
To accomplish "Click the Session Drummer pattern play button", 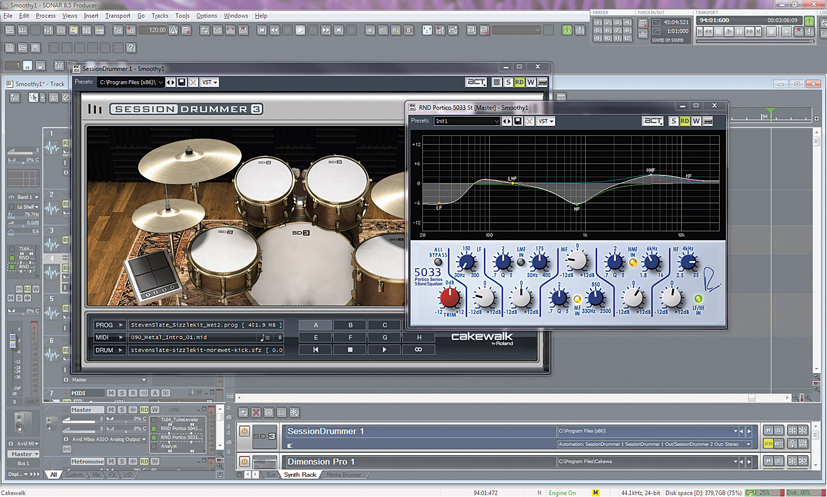I will coord(384,350).
